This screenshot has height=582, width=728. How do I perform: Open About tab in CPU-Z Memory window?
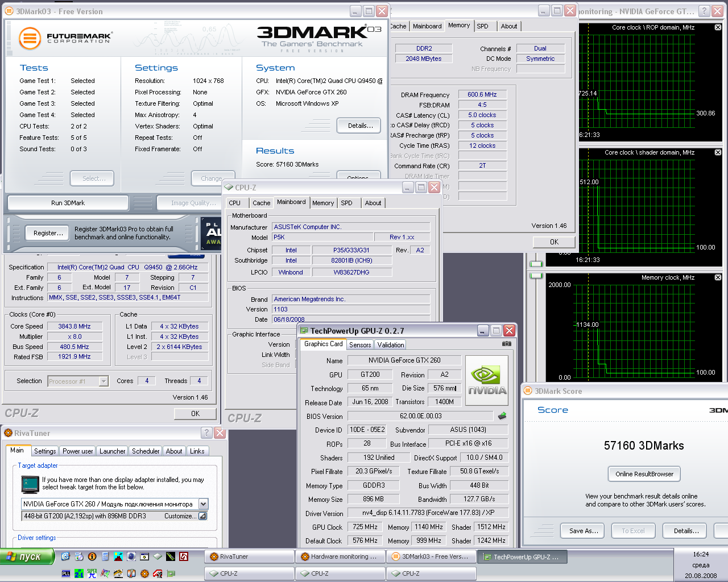(x=509, y=26)
